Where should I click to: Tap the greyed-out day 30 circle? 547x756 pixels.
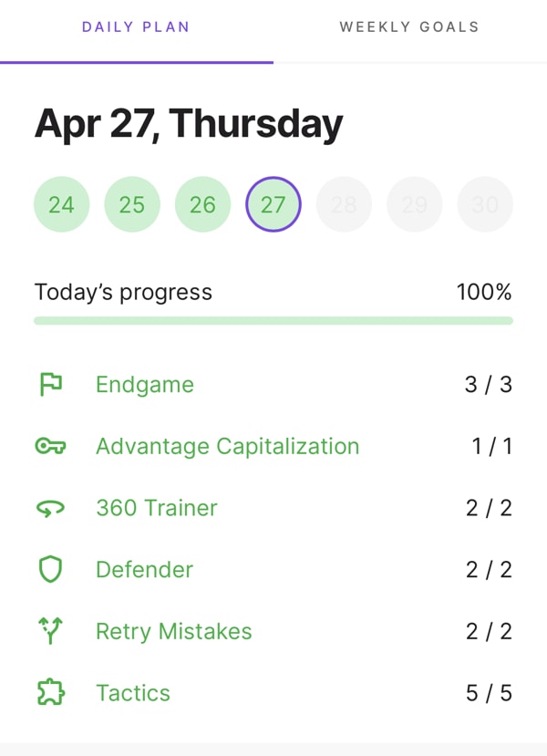485,204
